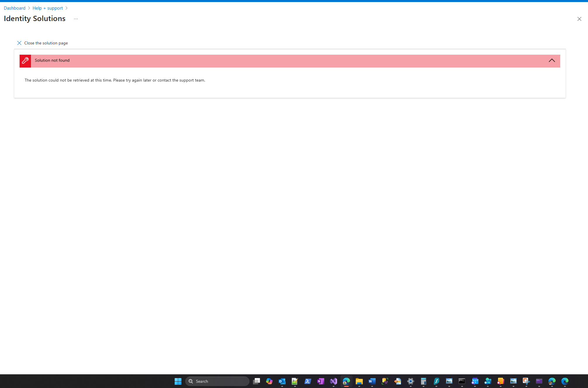Launch Microsoft Copilot
The width and height of the screenshot is (588, 388).
(x=269, y=381)
